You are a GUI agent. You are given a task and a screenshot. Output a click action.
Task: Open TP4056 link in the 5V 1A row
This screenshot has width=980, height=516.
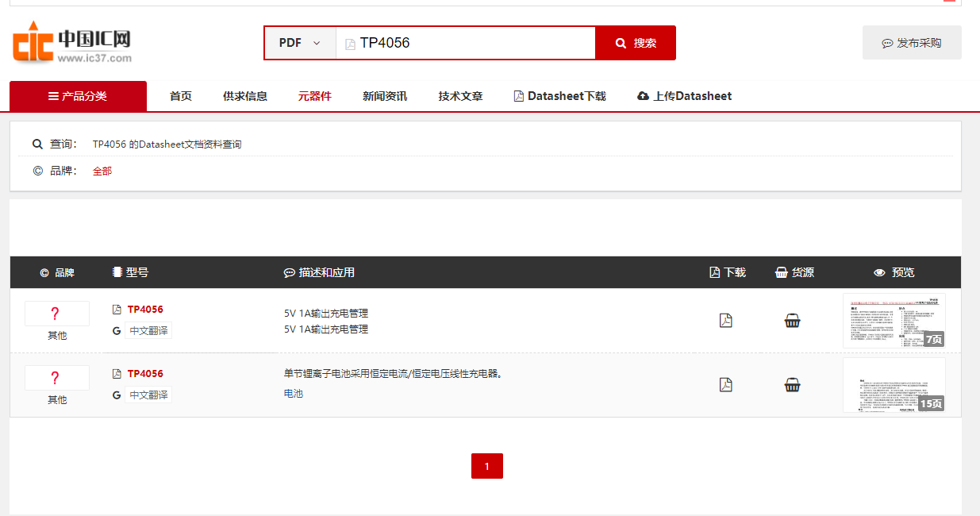[x=145, y=310]
